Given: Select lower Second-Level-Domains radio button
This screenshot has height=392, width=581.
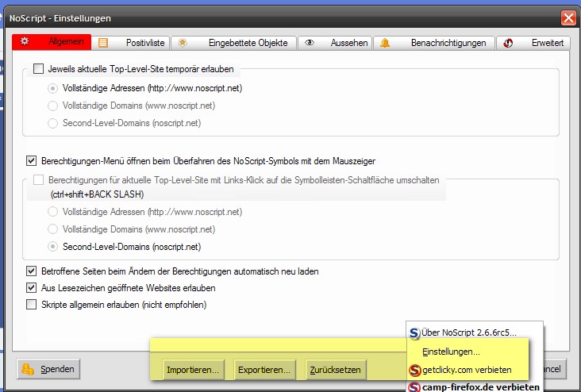Looking at the screenshot, I should coord(52,247).
